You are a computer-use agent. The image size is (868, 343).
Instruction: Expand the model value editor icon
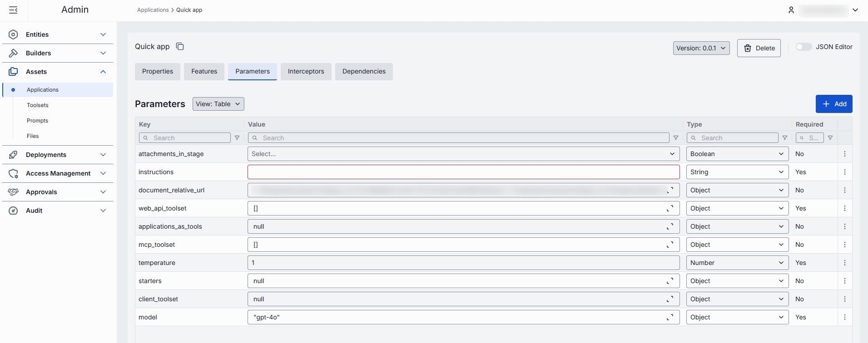tap(670, 317)
